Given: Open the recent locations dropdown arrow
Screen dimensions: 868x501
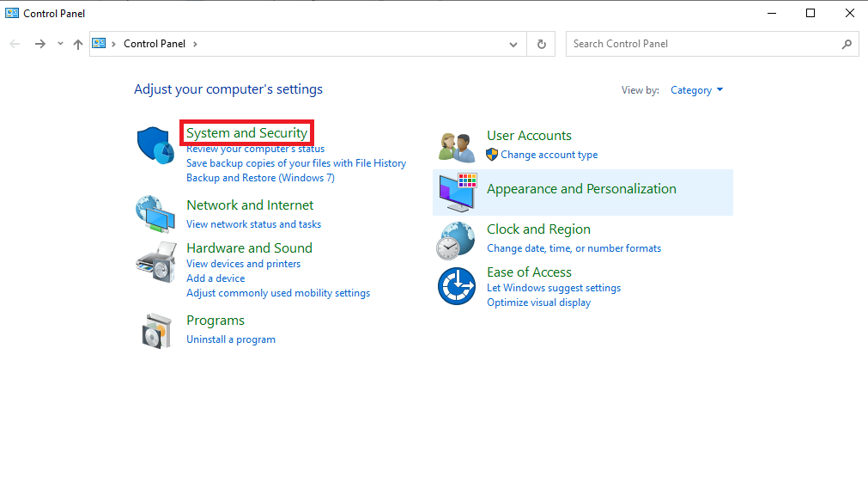Looking at the screenshot, I should (60, 44).
